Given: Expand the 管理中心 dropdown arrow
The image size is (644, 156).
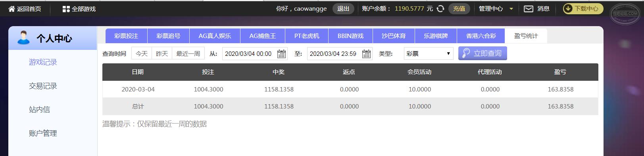Looking at the screenshot, I should [x=511, y=9].
